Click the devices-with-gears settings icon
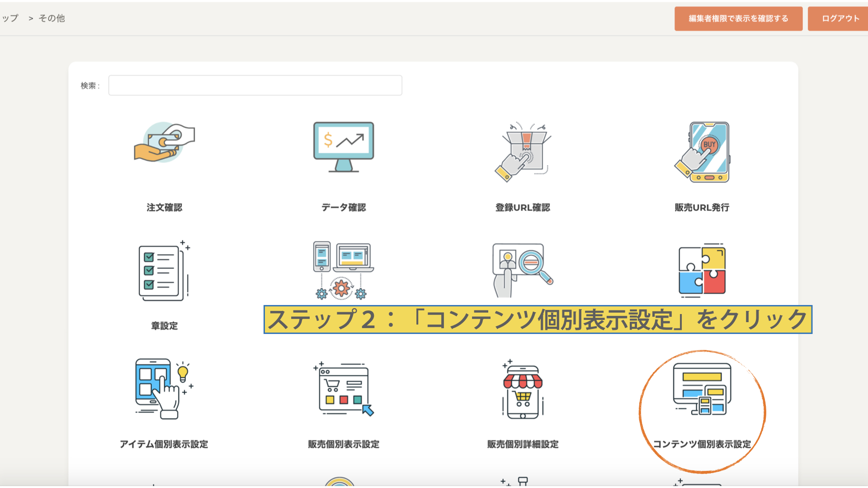This screenshot has width=868, height=488. tap(344, 270)
